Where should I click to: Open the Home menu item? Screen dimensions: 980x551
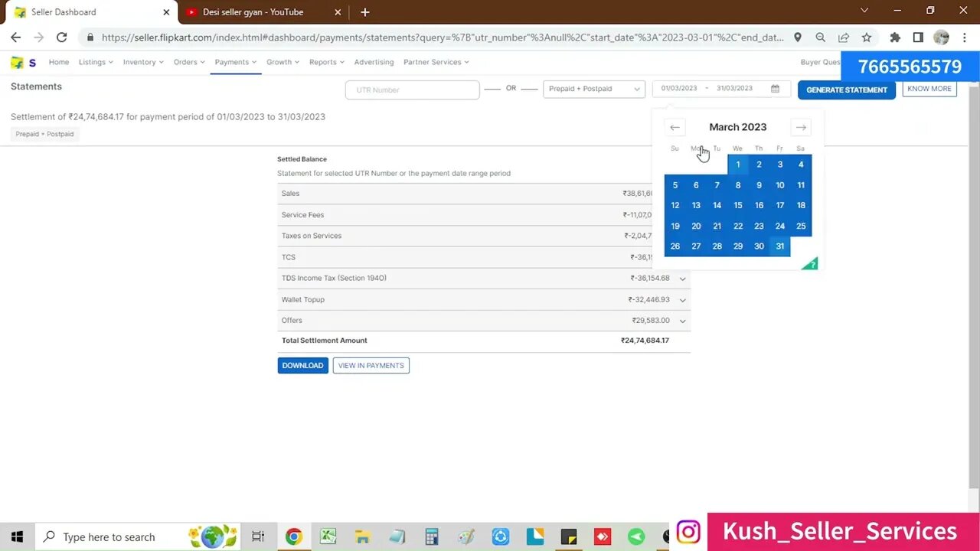coord(59,63)
